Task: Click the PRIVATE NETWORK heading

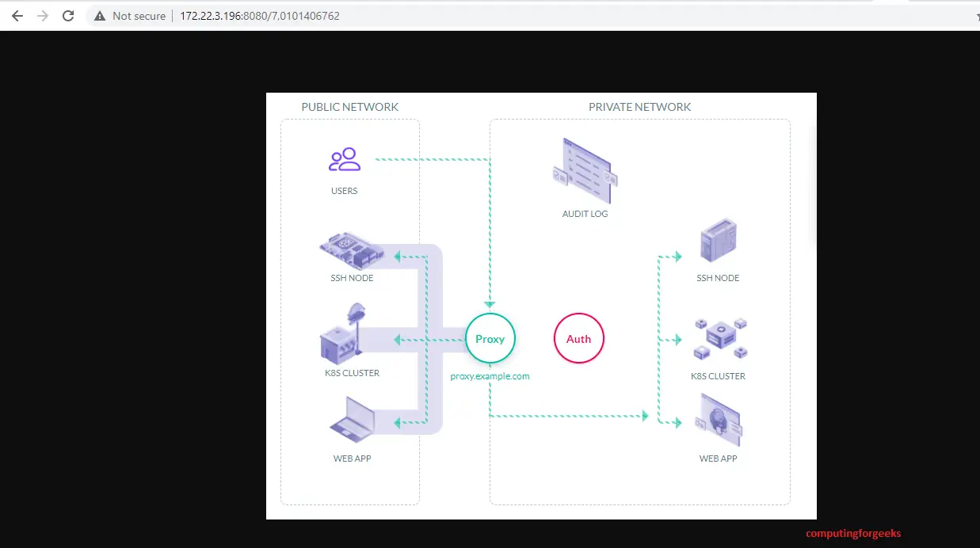Action: [x=639, y=107]
